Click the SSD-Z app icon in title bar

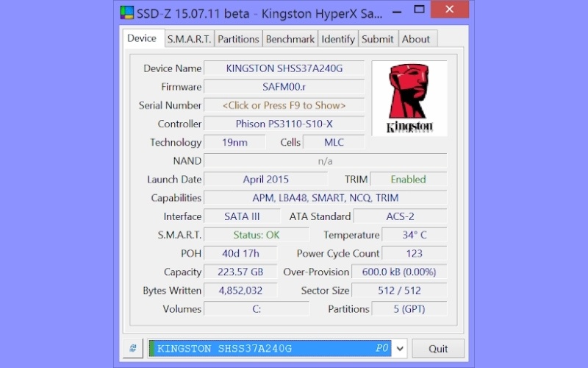(x=127, y=13)
